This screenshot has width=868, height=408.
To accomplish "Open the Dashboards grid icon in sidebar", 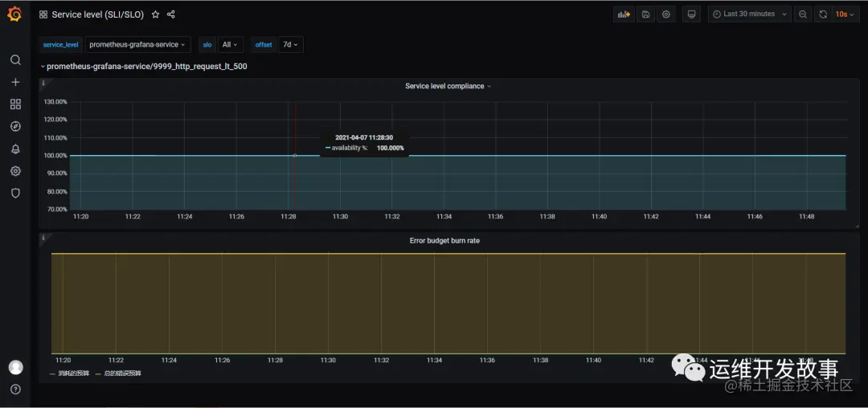I will coord(15,104).
